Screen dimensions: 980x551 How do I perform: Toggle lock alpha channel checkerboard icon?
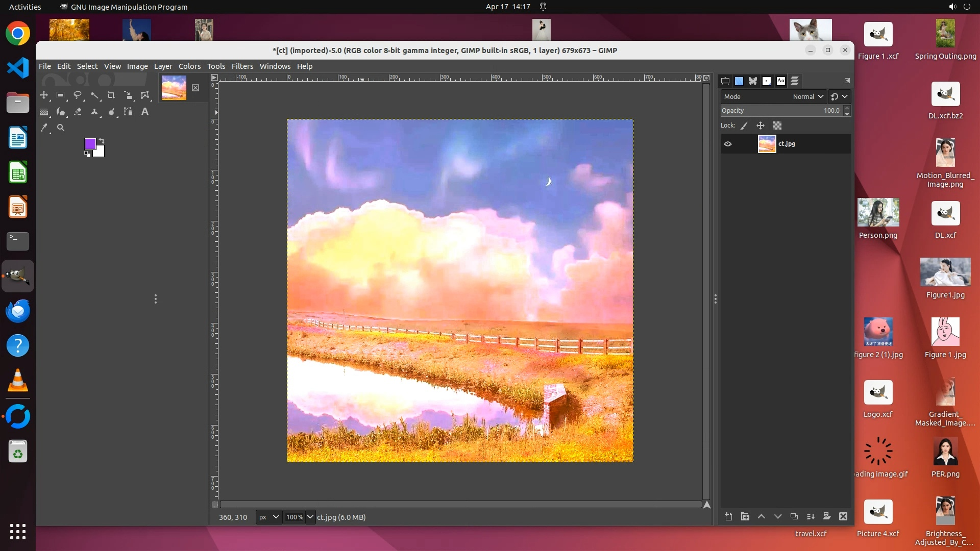(777, 126)
